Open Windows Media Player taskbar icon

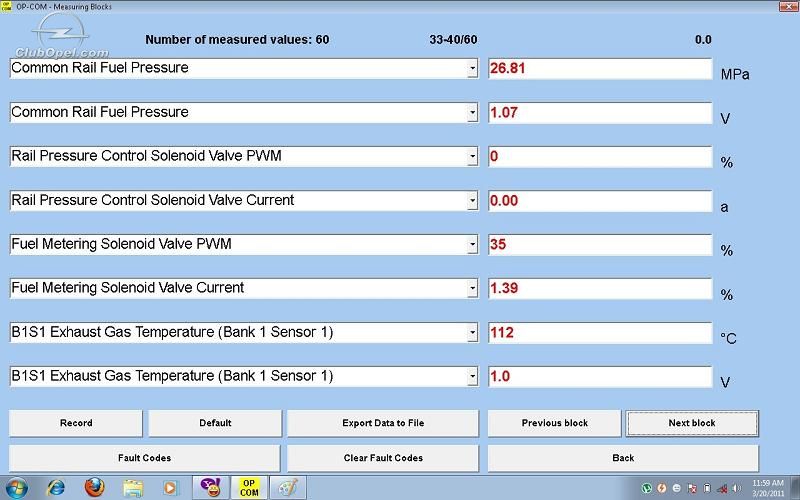[x=170, y=489]
